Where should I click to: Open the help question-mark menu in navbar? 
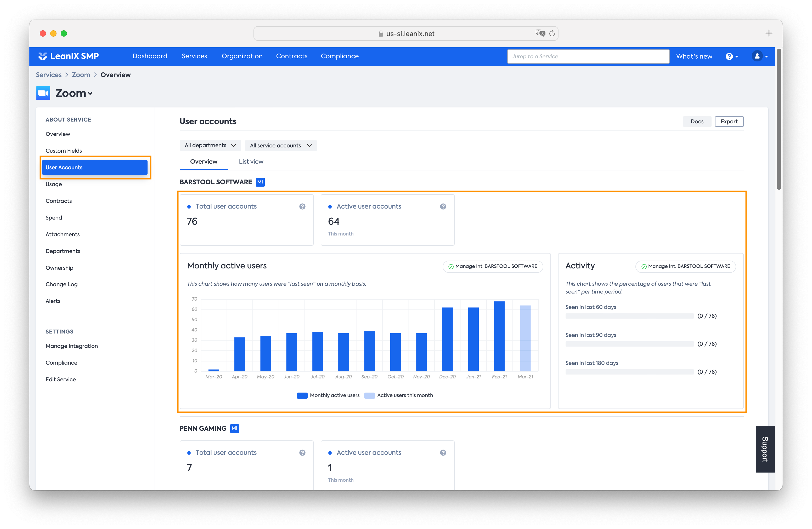(x=732, y=56)
